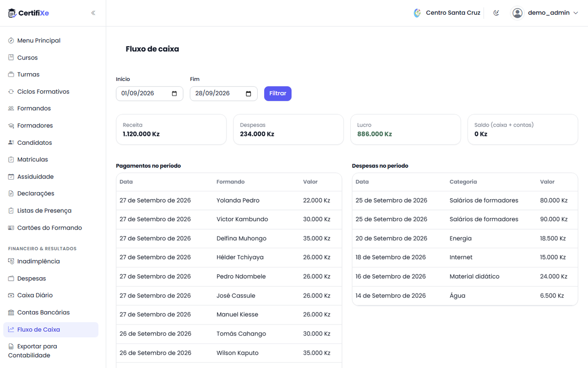Image resolution: width=588 pixels, height=368 pixels.
Task: Click the Despesas card value 234.000 Kz
Action: [x=257, y=134]
